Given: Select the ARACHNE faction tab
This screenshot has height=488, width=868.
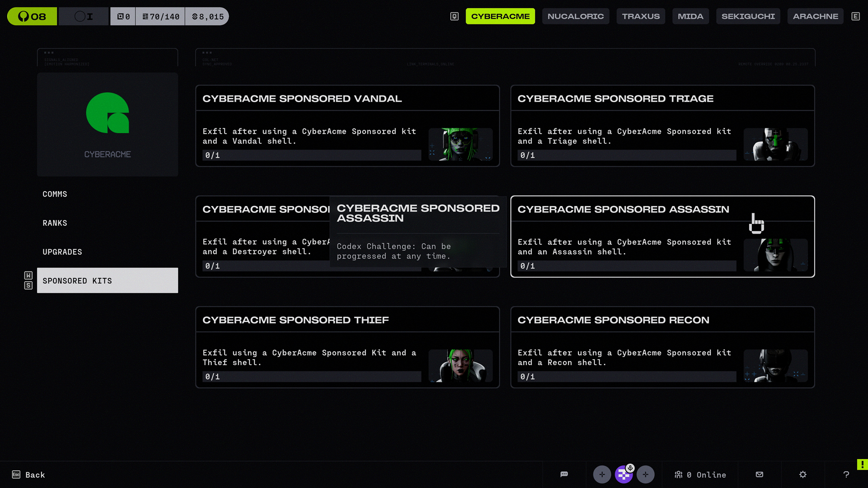Looking at the screenshot, I should [815, 16].
